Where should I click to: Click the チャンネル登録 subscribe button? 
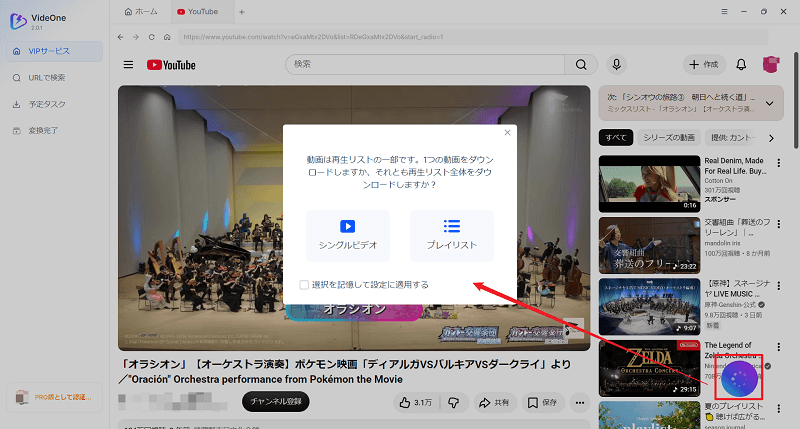[276, 401]
